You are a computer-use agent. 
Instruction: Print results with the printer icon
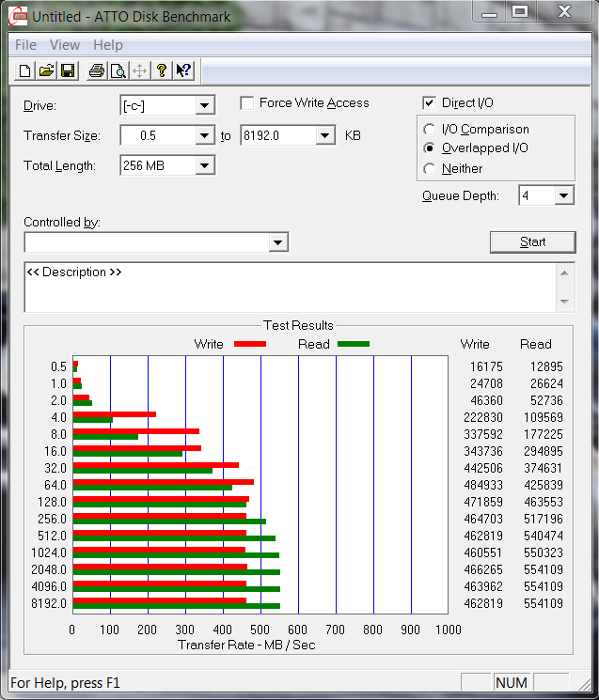96,70
